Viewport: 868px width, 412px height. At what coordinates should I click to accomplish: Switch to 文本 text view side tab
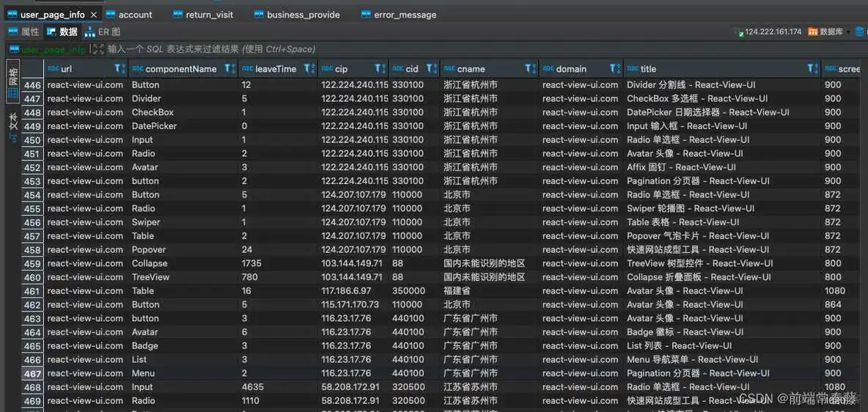click(x=12, y=127)
